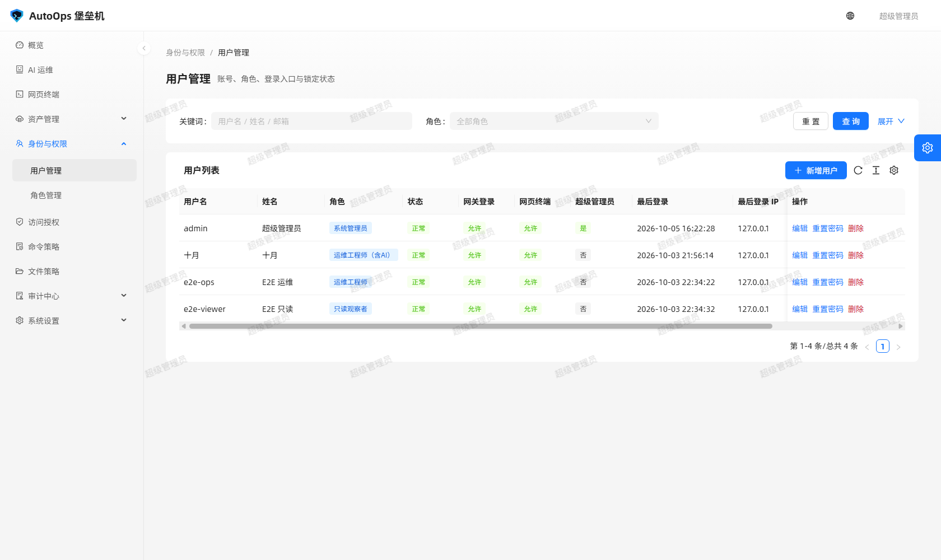This screenshot has height=560, width=941.
Task: Click the 新增用户 button
Action: coord(816,170)
